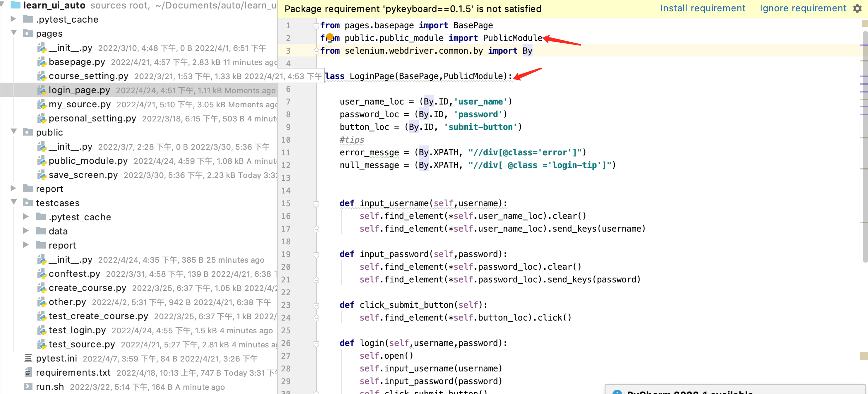Expand the data folder
The height and width of the screenshot is (394, 868).
coord(26,231)
